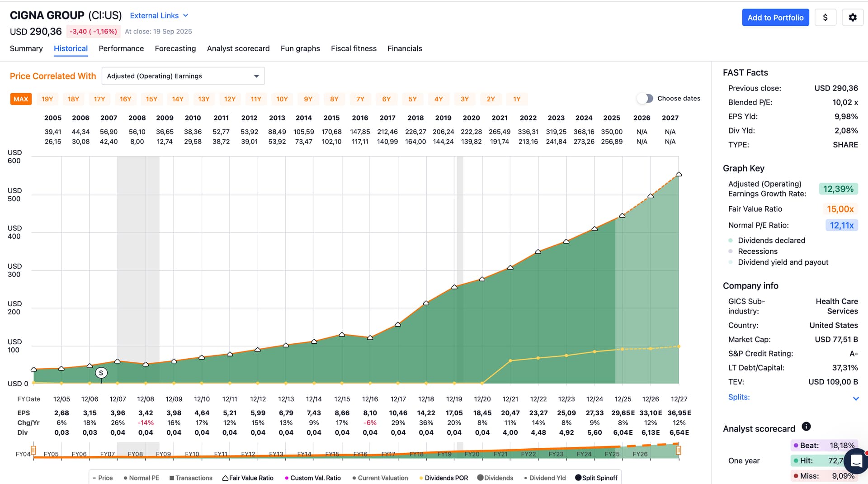868x484 pixels.
Task: Select the 10Y time range button
Action: pos(282,99)
